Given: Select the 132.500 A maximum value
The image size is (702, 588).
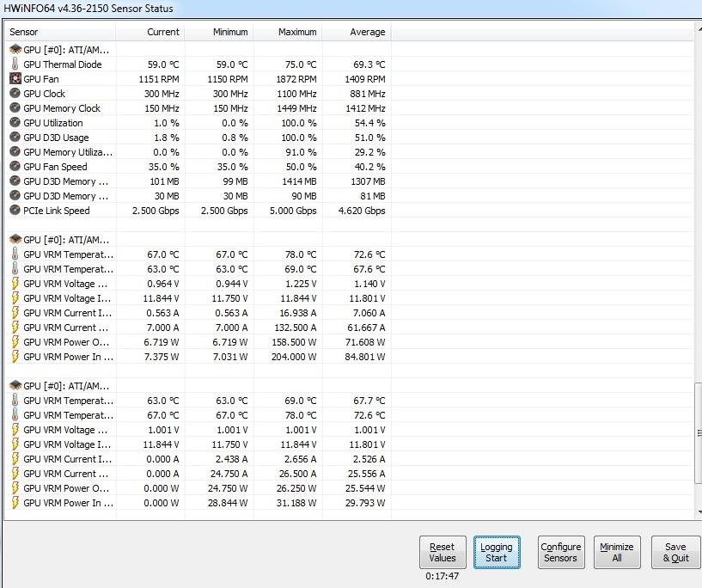Looking at the screenshot, I should pyautogui.click(x=295, y=328).
